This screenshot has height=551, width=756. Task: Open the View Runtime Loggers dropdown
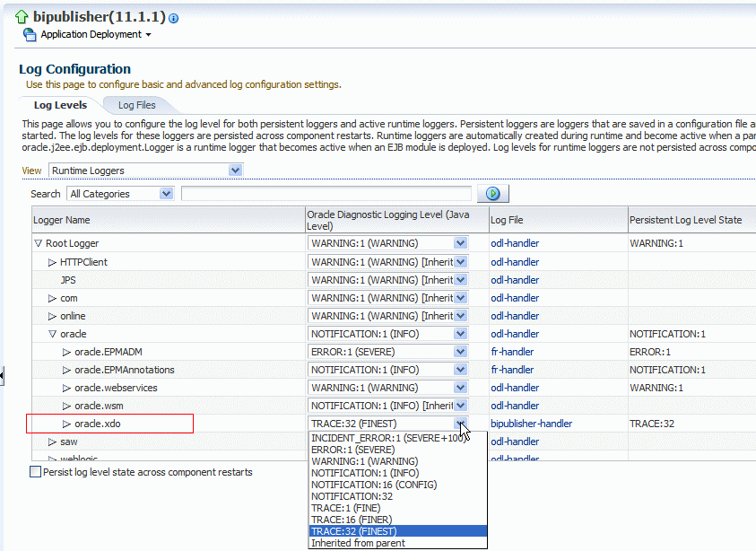pyautogui.click(x=145, y=171)
